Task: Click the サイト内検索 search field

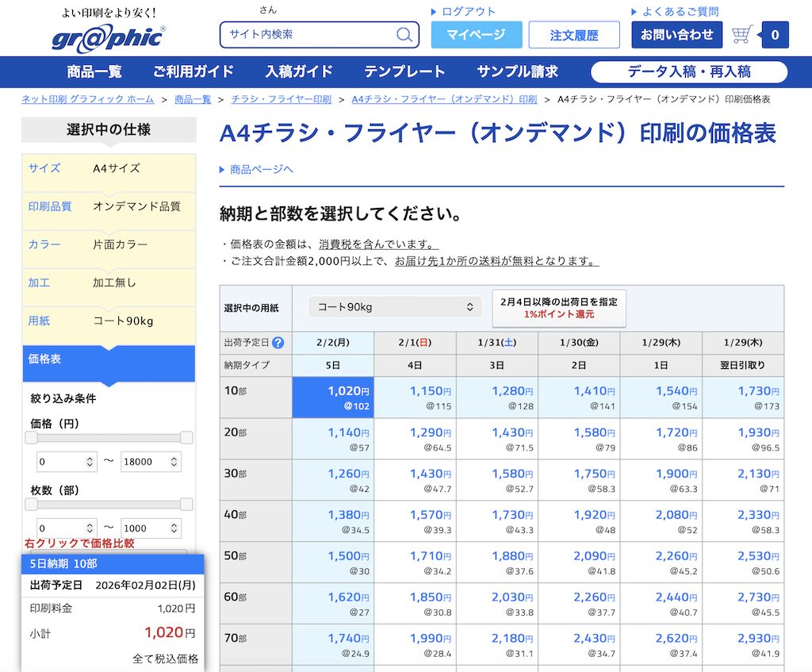Action: (309, 35)
